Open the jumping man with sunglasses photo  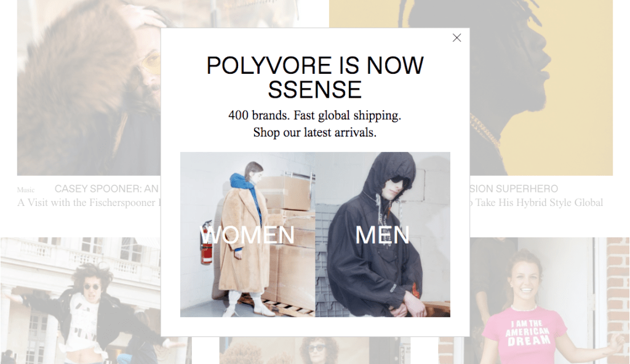[81, 301]
